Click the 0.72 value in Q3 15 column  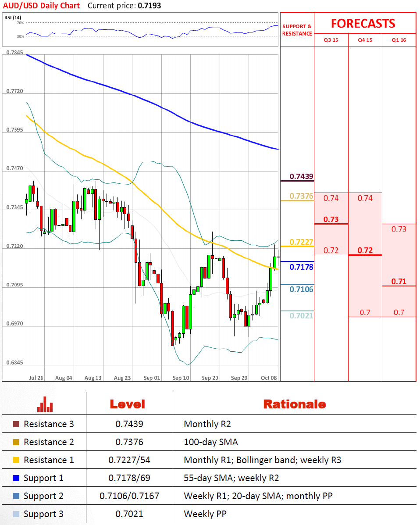331,250
